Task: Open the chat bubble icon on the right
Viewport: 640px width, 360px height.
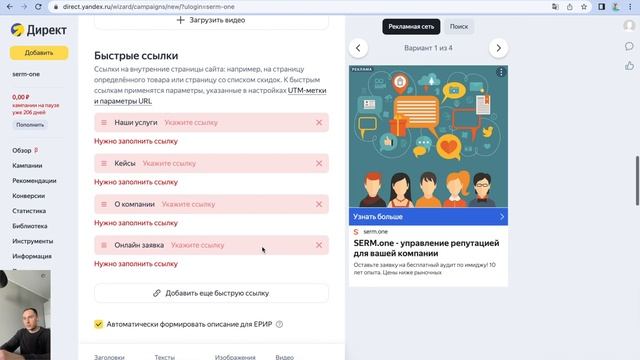Action: pos(629,46)
